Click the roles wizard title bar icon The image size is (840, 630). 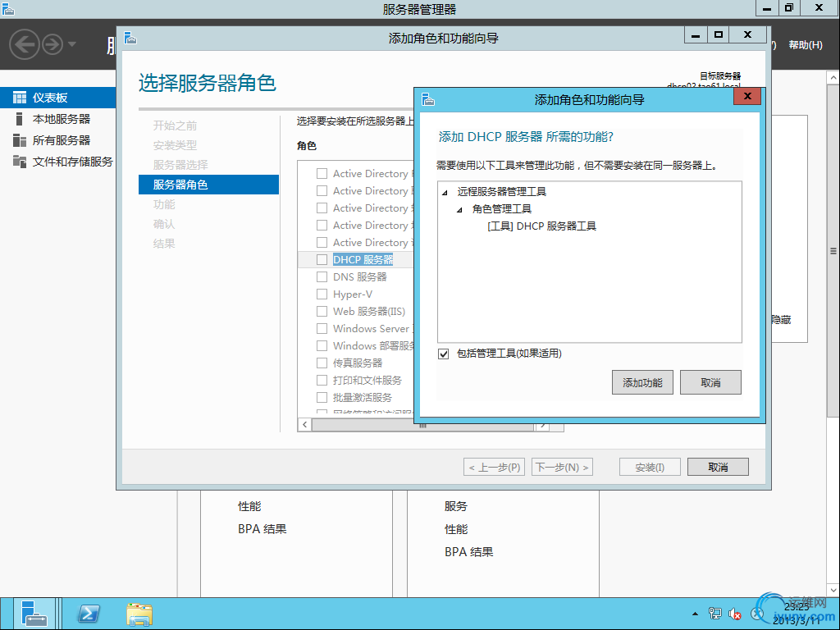click(130, 38)
